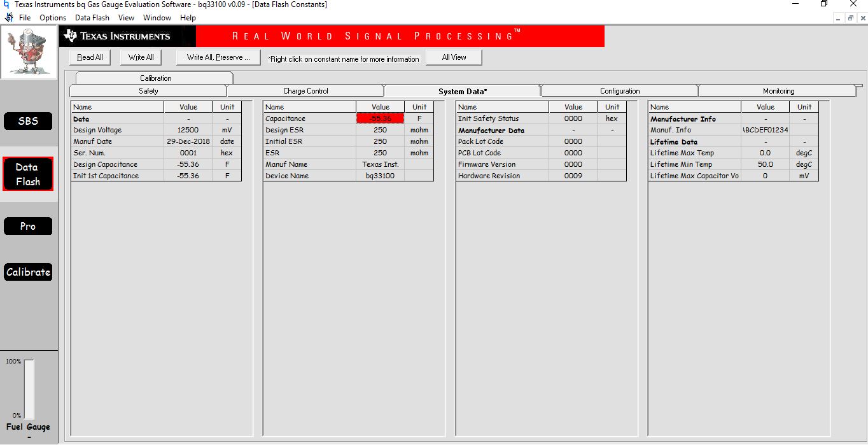Select the Ser. Num. value 0001
Image resolution: width=868 pixels, height=445 pixels.
tap(188, 153)
